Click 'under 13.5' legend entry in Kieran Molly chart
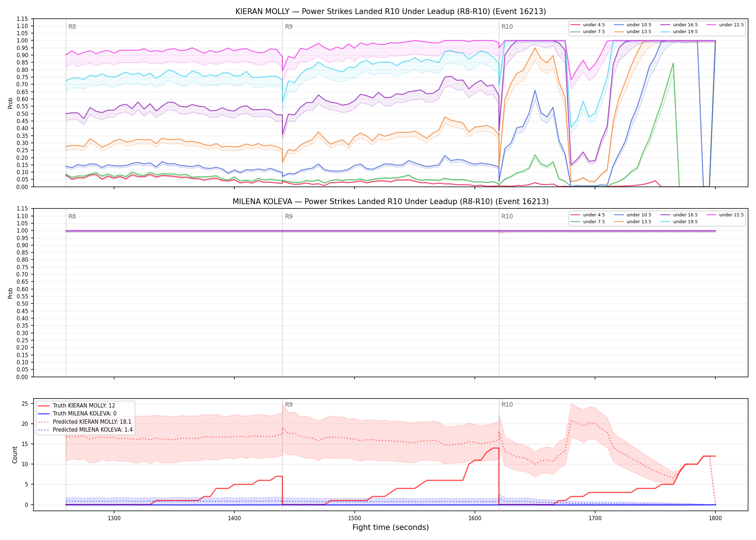This screenshot has width=756, height=540. [x=633, y=32]
